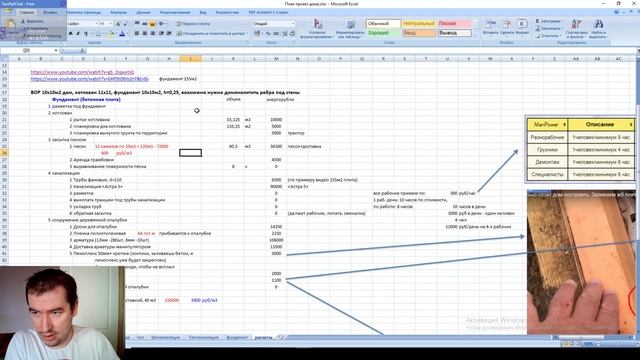Center text horizontally with the ribbon icon

click(144, 33)
